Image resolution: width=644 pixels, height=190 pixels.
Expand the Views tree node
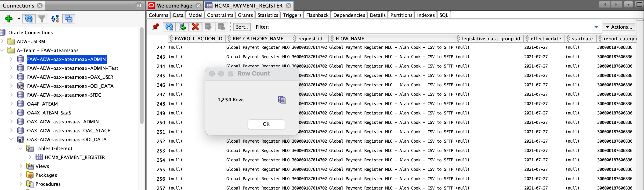tap(21, 166)
